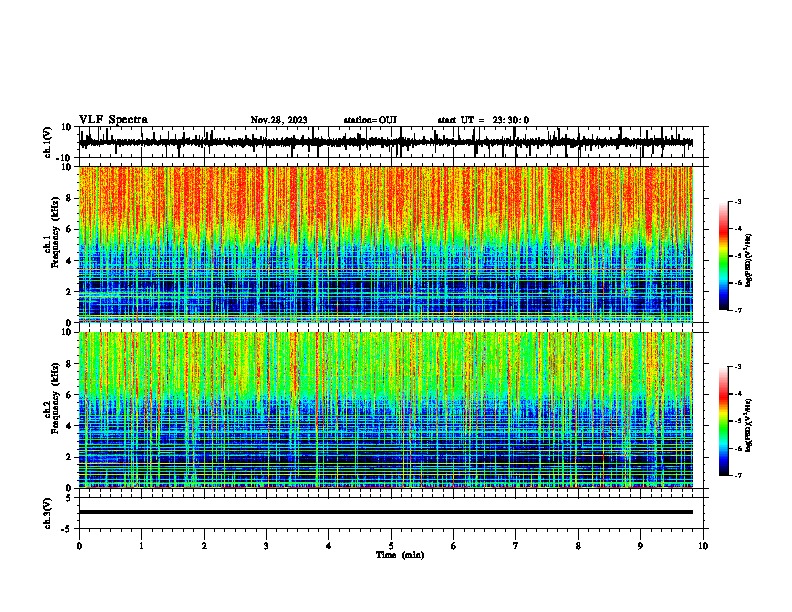This screenshot has height=612, width=792.
Task: Click time axis tick label "9"
Action: coord(640,546)
